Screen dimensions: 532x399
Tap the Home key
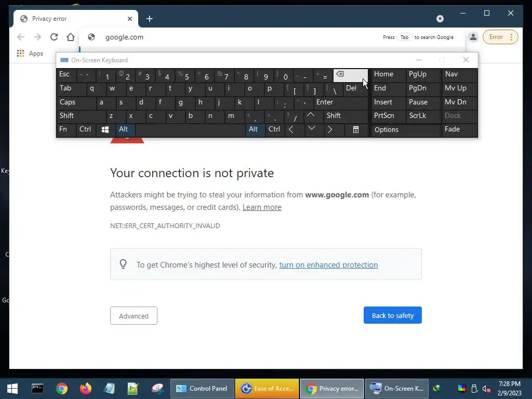[388, 74]
